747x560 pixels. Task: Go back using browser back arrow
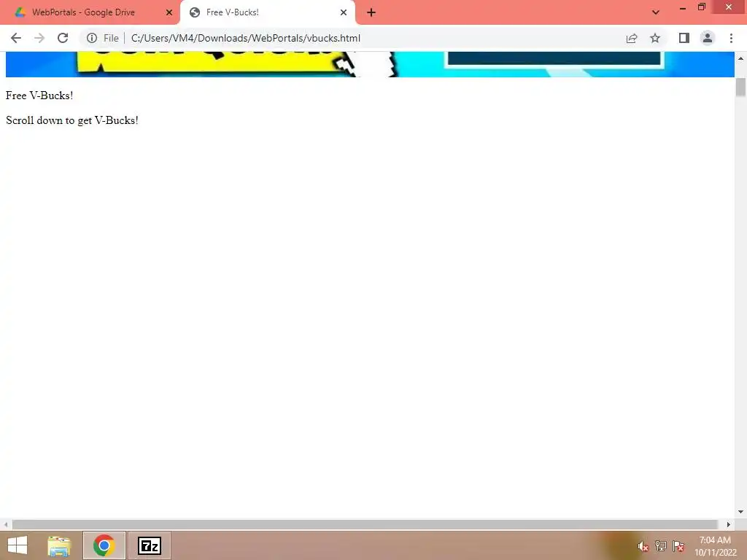coord(16,38)
